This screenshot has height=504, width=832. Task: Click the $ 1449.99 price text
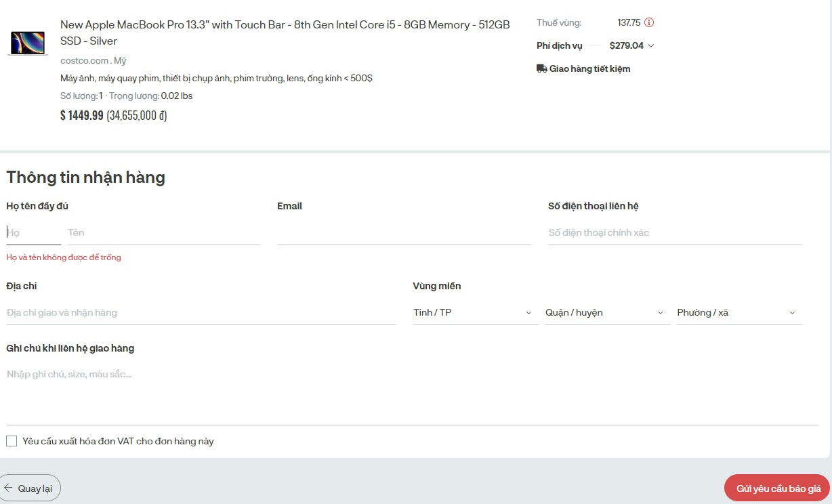coord(82,115)
